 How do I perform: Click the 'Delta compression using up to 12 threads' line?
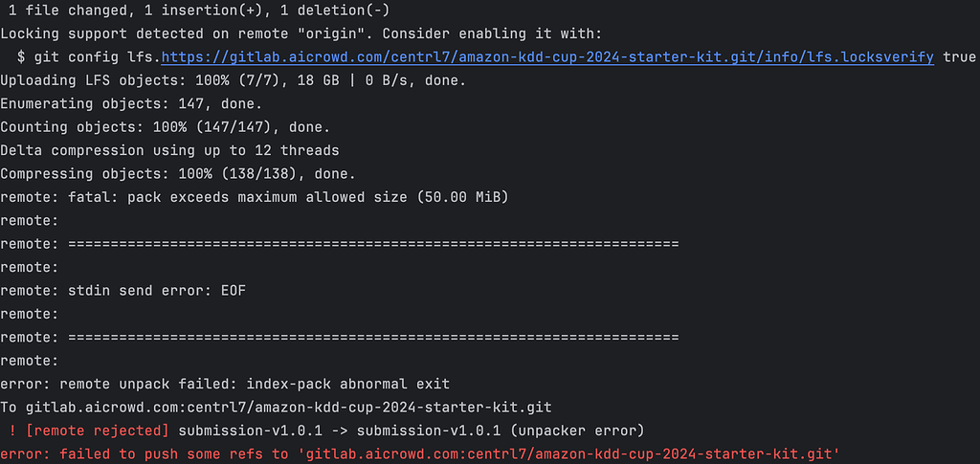click(x=169, y=150)
